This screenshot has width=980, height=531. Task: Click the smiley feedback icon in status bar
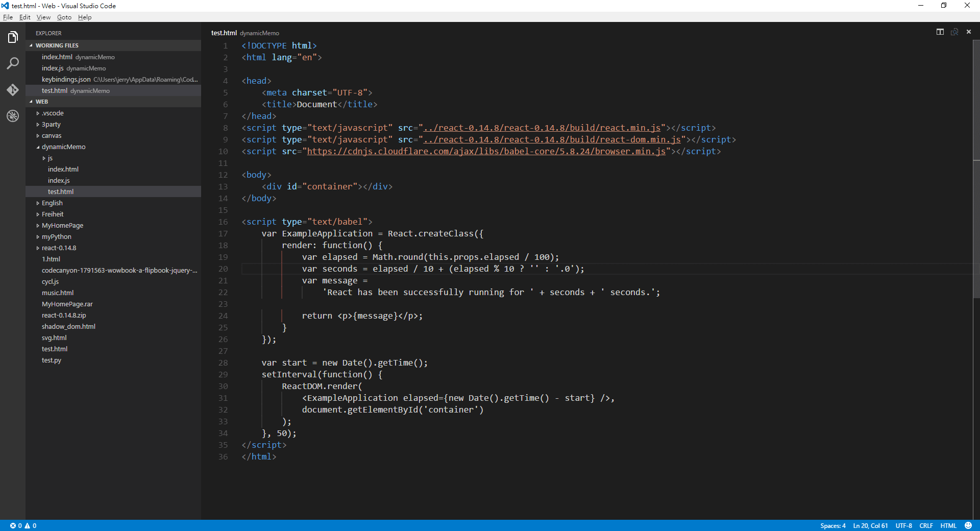point(968,525)
